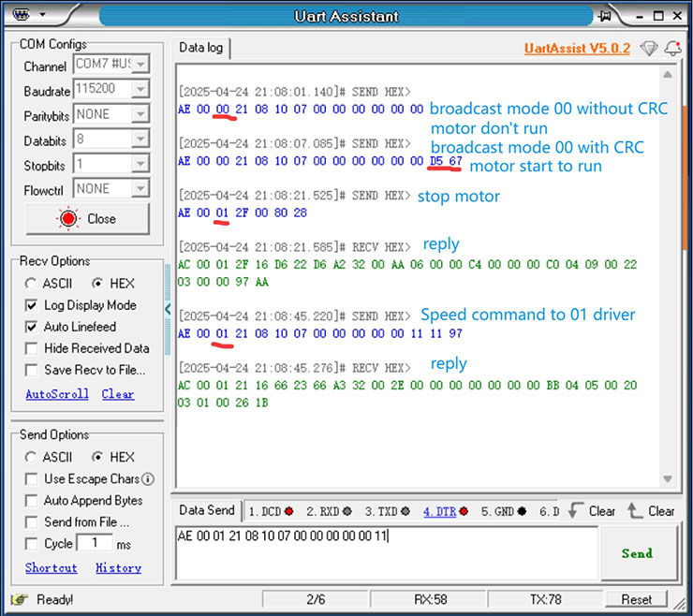Open the UartAssist V5.0.2 link
The image size is (693, 616).
tap(577, 48)
